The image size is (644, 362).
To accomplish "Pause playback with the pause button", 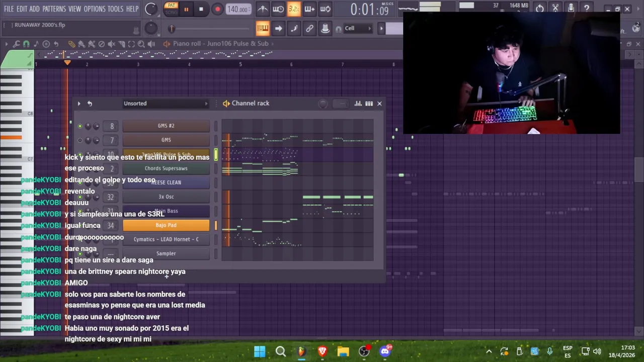I will [186, 9].
